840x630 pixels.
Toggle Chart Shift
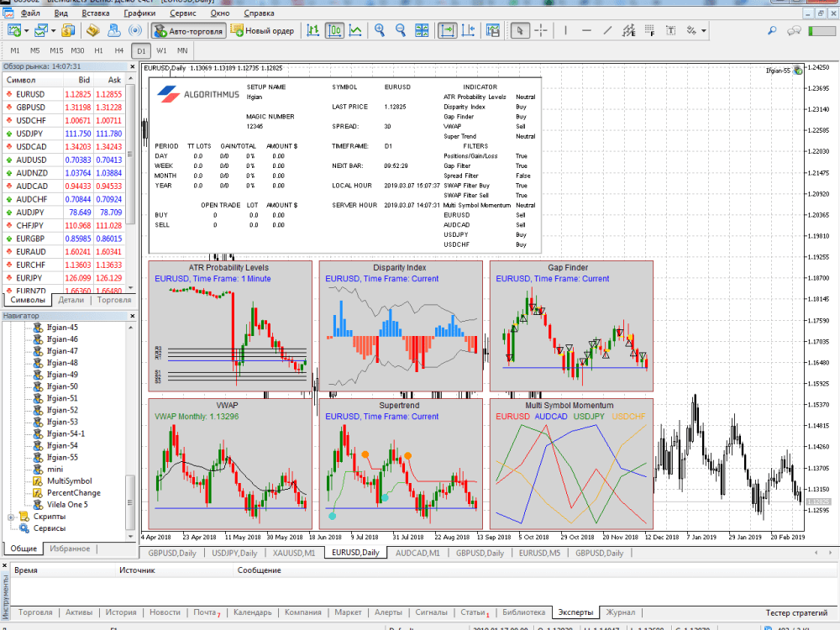click(468, 30)
